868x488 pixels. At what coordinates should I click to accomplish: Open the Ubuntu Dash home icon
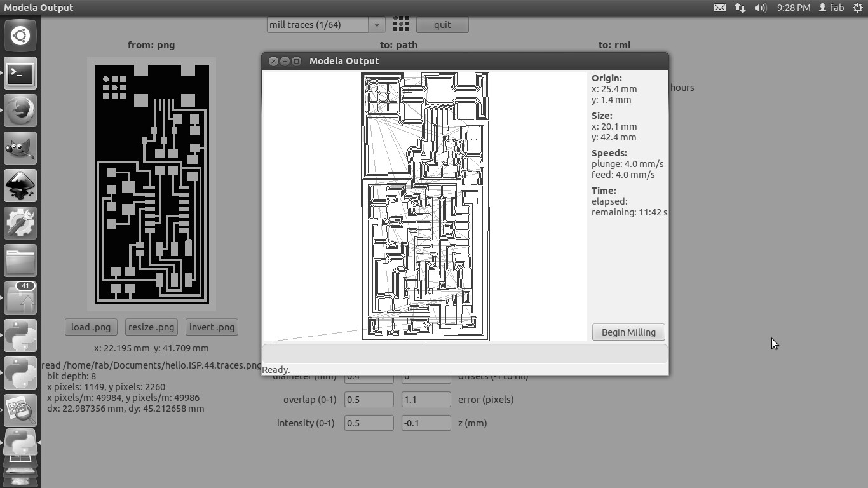(20, 36)
